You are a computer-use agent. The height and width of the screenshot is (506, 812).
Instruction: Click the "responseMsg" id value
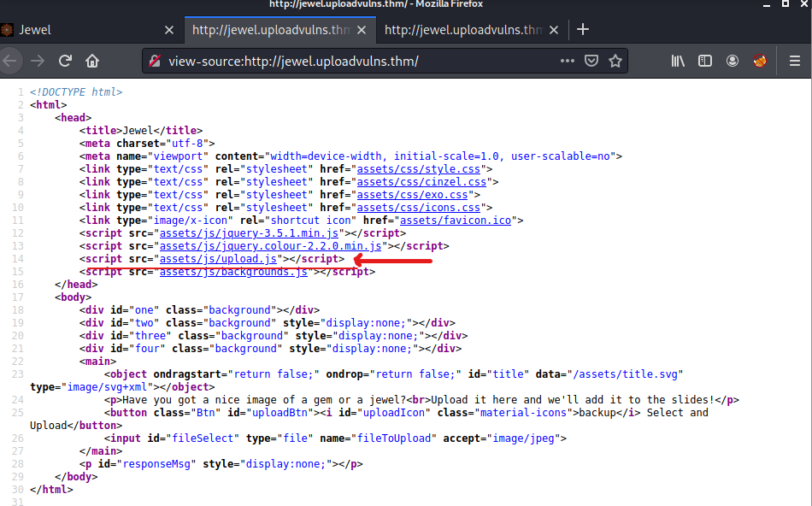click(x=156, y=464)
